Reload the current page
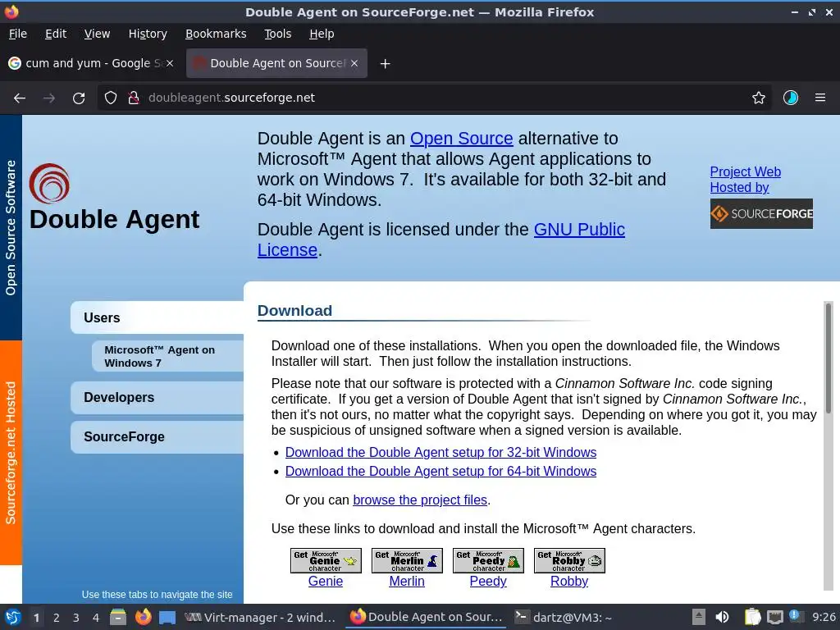 pyautogui.click(x=79, y=98)
